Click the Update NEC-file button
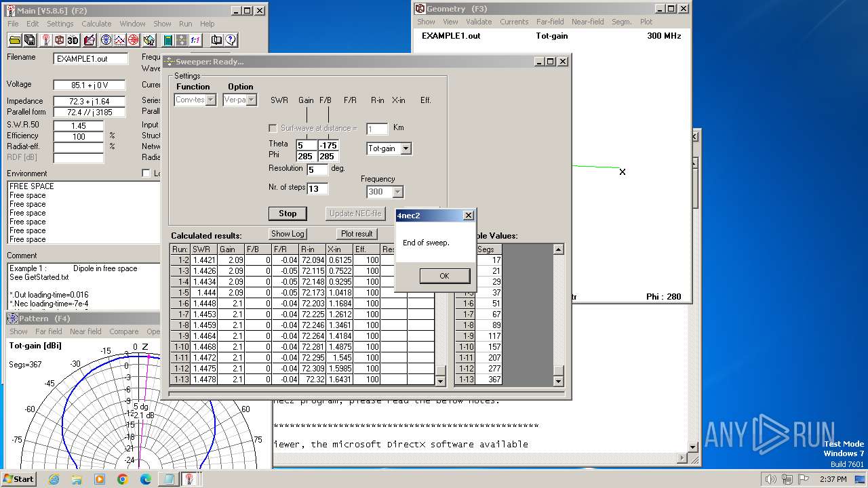This screenshot has height=488, width=868. tap(356, 213)
